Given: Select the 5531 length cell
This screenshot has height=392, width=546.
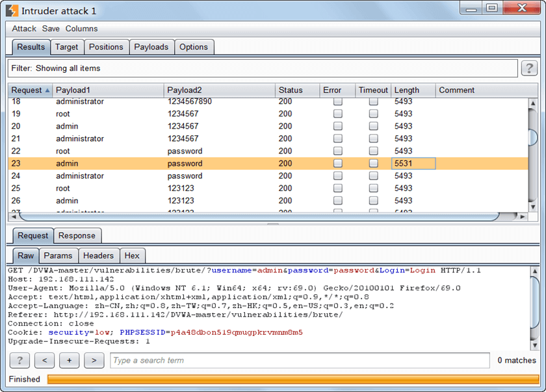Looking at the screenshot, I should pos(413,163).
